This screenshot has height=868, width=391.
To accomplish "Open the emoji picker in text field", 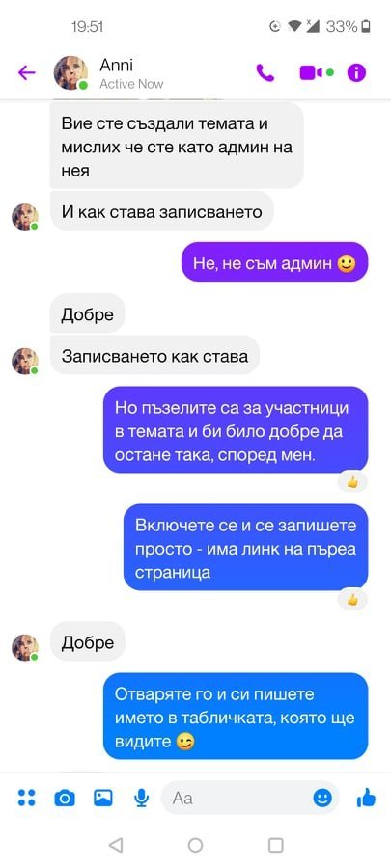I will point(322,798).
